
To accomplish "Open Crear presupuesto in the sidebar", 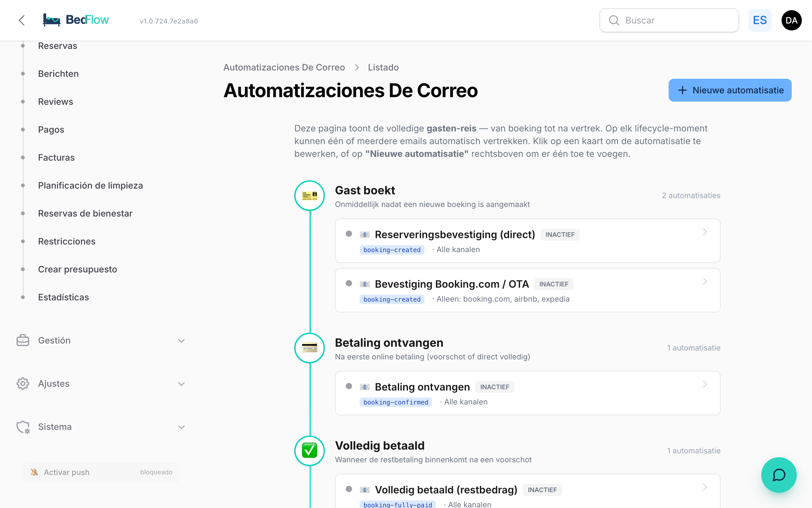I will [77, 269].
